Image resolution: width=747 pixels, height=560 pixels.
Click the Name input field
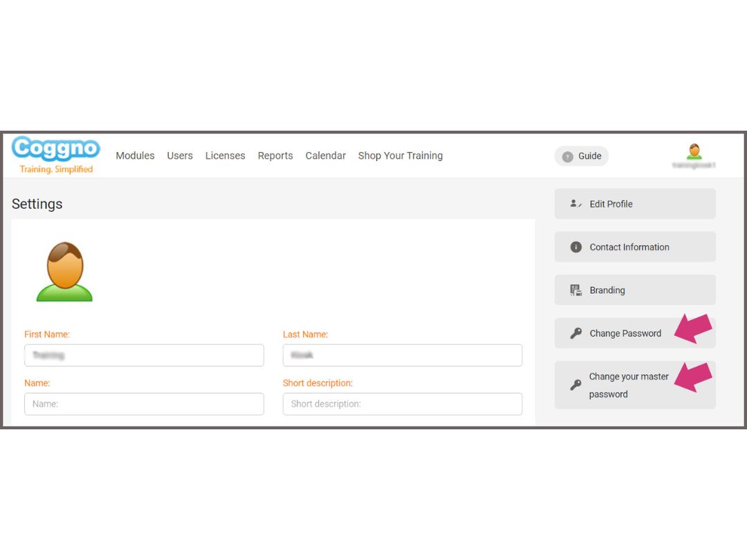(x=144, y=404)
